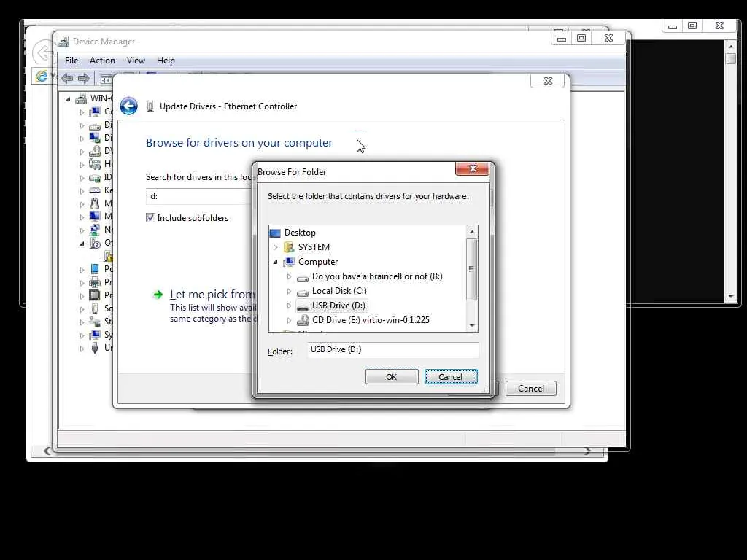Confirm folder with OK button
This screenshot has width=747, height=560.
click(x=392, y=377)
